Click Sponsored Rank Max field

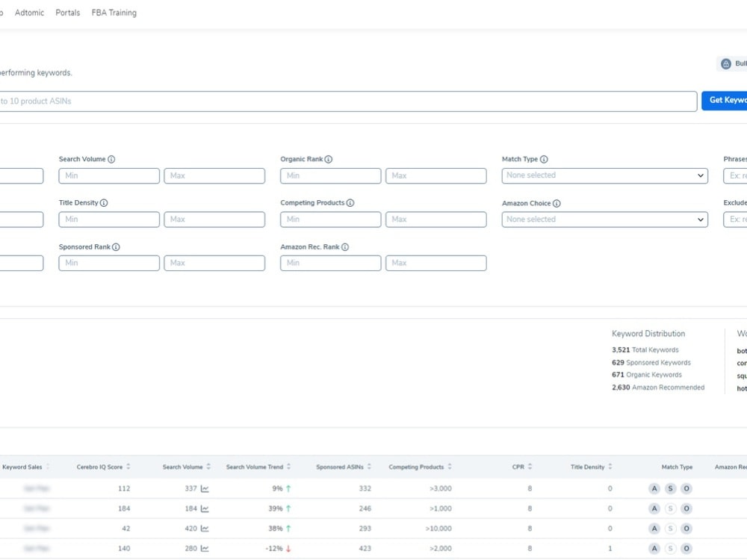(x=214, y=264)
